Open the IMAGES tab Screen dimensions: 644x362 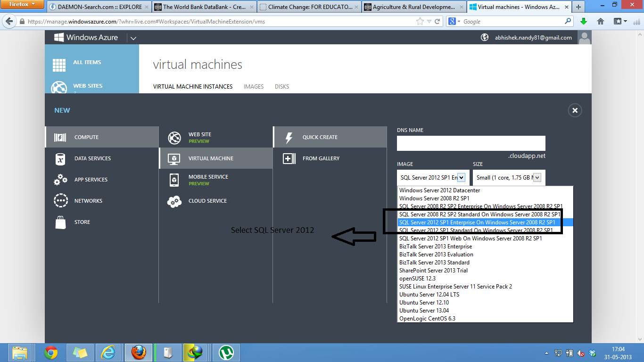[x=254, y=87]
